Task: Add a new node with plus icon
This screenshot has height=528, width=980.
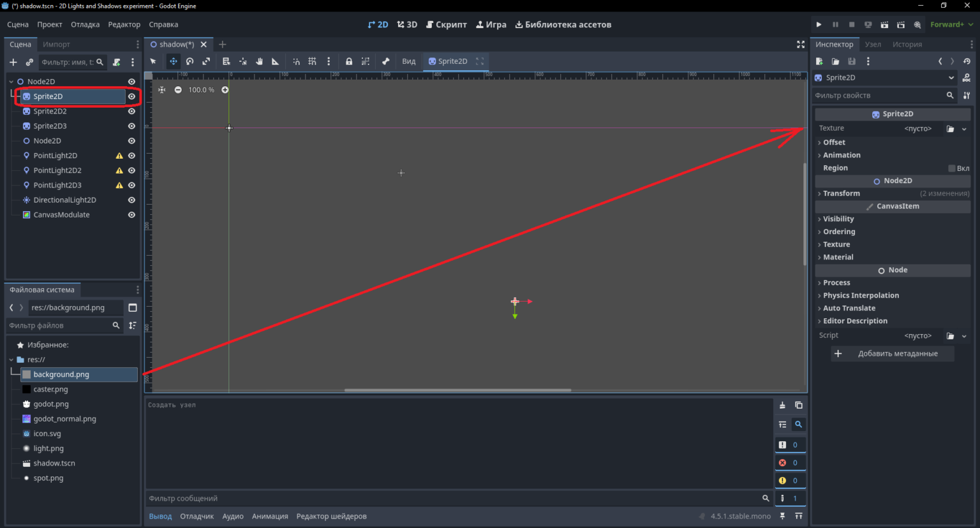Action: coord(13,62)
